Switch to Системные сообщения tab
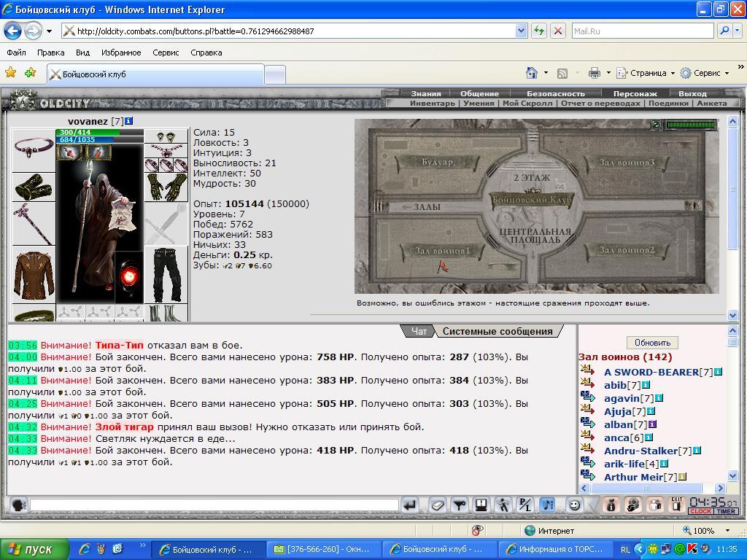The width and height of the screenshot is (747, 560). click(x=498, y=332)
